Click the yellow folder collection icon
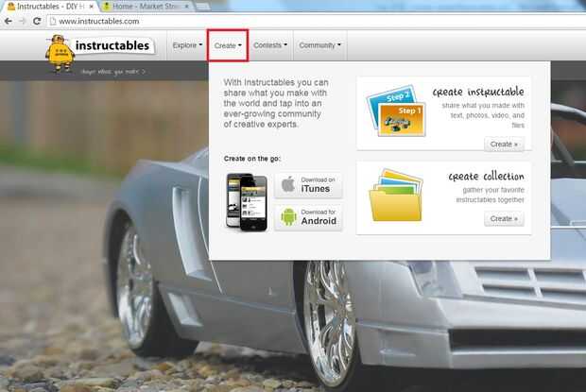Image resolution: width=586 pixels, height=392 pixels. [396, 195]
